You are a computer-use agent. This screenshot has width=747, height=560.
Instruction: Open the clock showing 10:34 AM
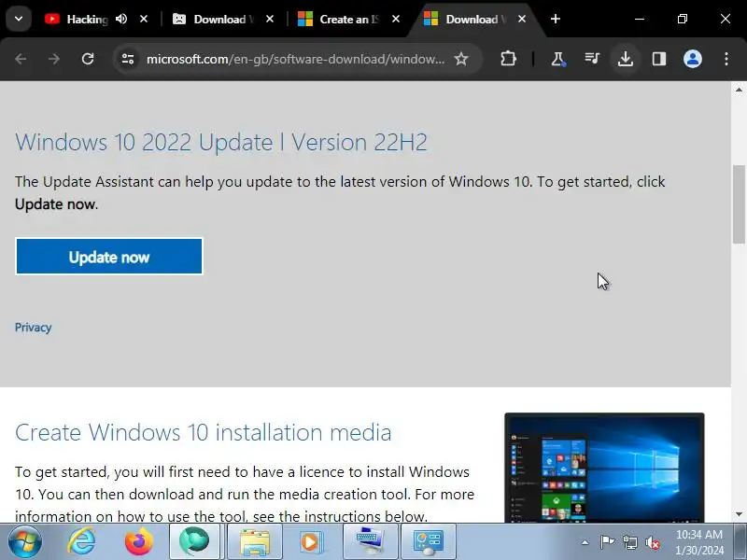pos(699,542)
